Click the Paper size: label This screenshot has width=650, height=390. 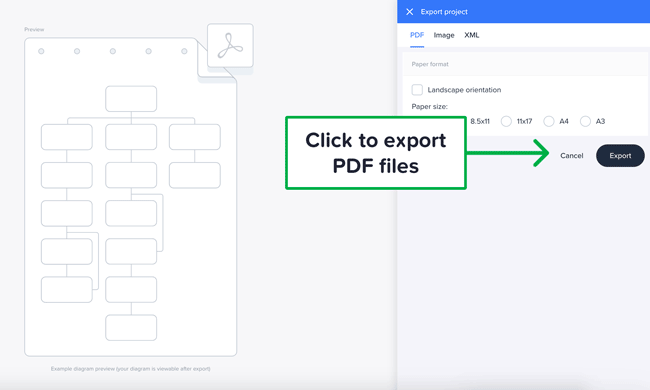pyautogui.click(x=429, y=107)
